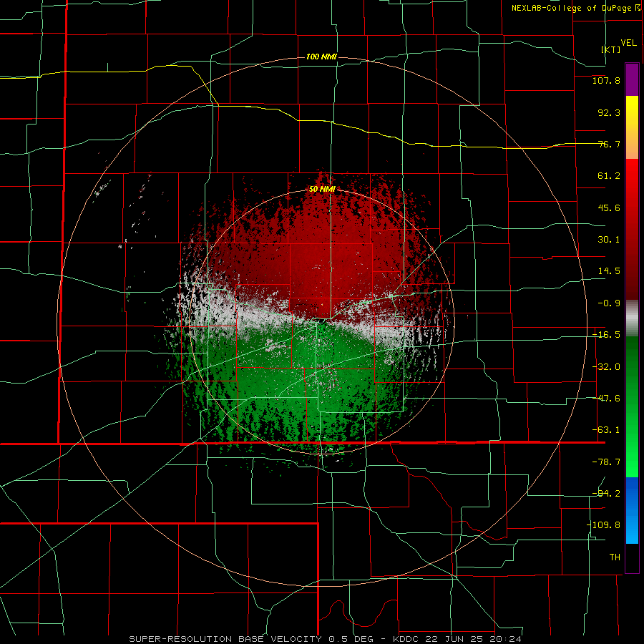The height and width of the screenshot is (644, 644).
Task: Click the -47.6 scale value
Action: pos(606,399)
